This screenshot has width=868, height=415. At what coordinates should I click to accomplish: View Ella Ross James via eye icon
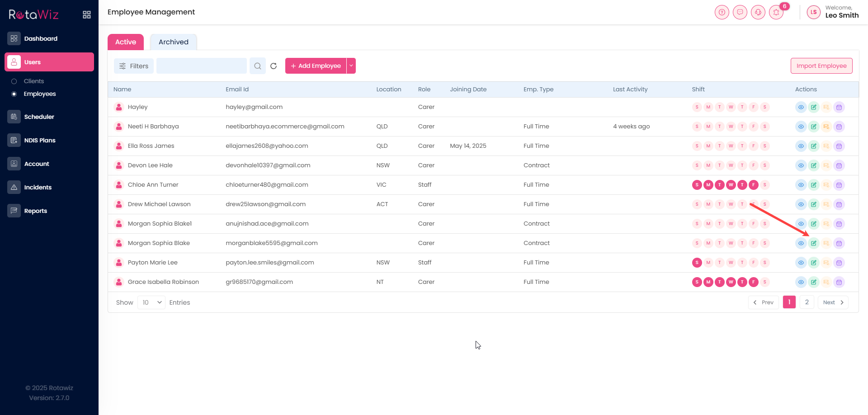(801, 146)
